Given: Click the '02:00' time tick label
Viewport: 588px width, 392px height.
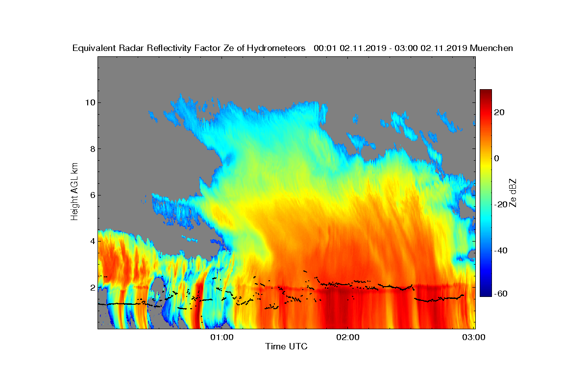Looking at the screenshot, I should [x=347, y=337].
